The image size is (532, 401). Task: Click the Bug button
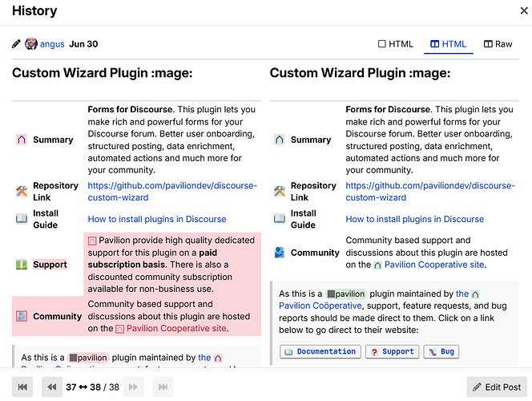click(x=441, y=352)
